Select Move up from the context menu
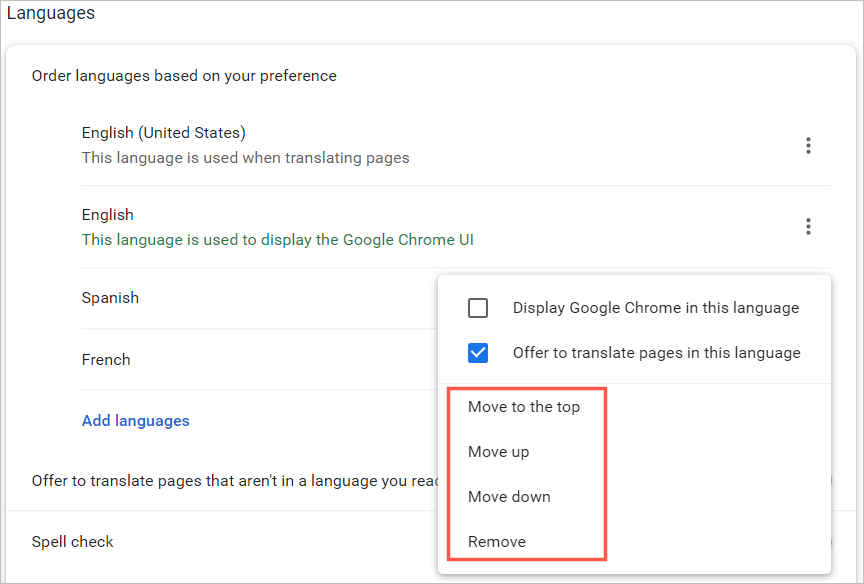The image size is (864, 584). click(499, 452)
